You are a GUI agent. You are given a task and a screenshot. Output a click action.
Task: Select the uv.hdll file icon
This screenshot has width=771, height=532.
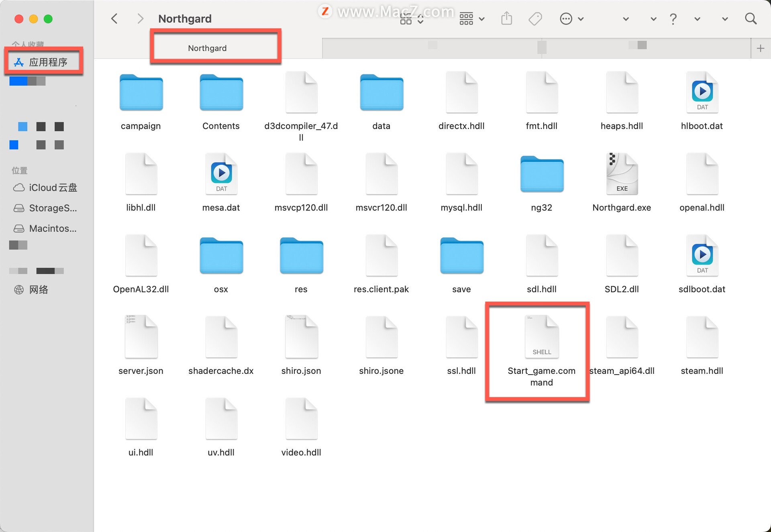tap(221, 419)
